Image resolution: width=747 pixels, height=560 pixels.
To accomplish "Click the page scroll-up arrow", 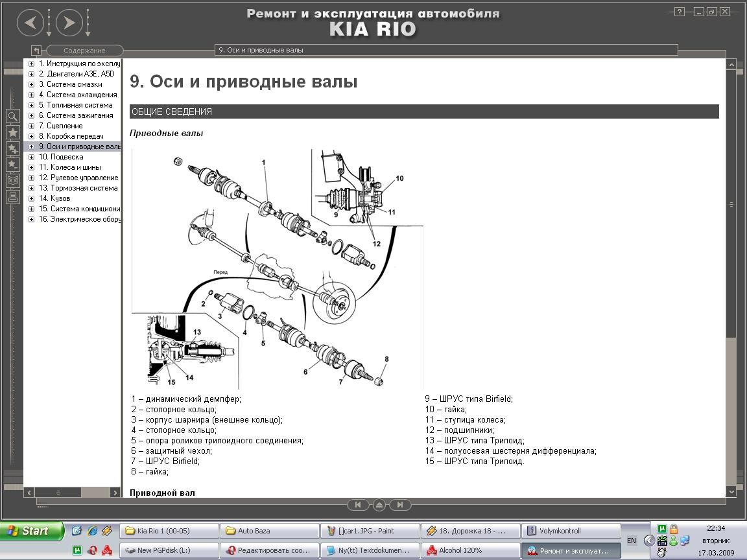I will (x=731, y=64).
